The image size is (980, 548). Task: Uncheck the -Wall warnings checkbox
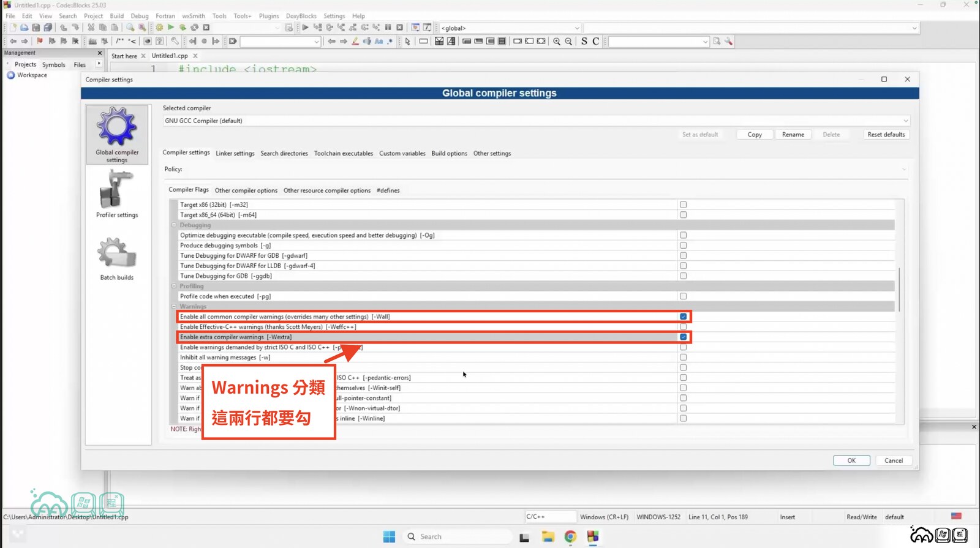[x=683, y=317]
